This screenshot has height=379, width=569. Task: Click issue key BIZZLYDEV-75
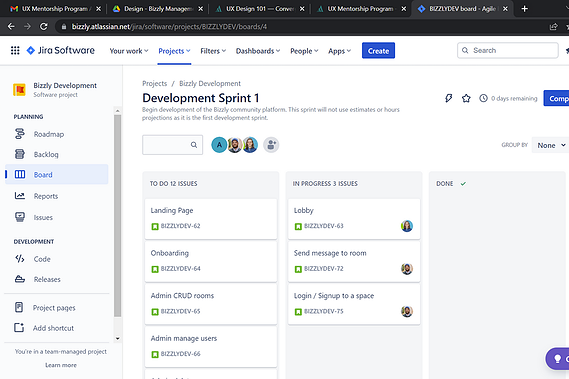[x=323, y=311]
